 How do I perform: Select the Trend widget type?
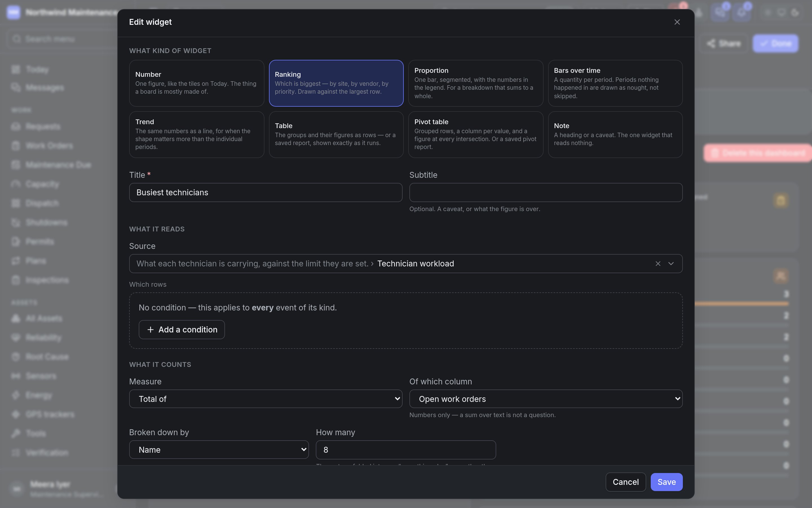(x=197, y=134)
